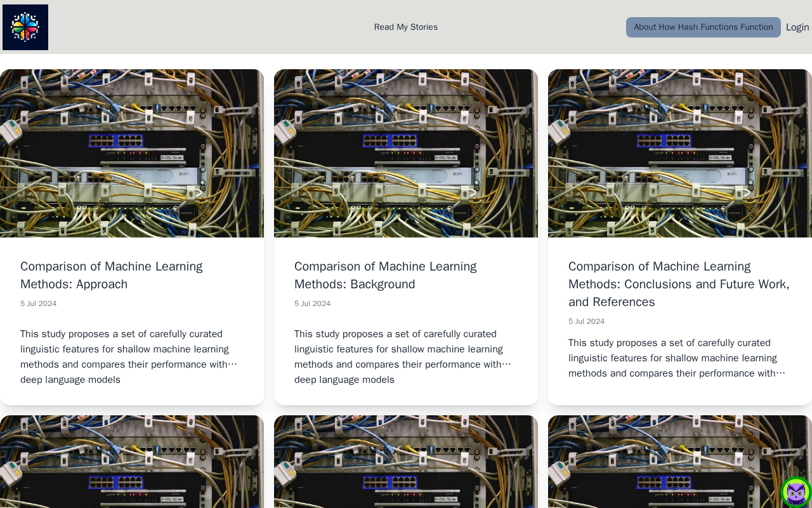
Task: Open the Background article cover image
Action: click(406, 153)
